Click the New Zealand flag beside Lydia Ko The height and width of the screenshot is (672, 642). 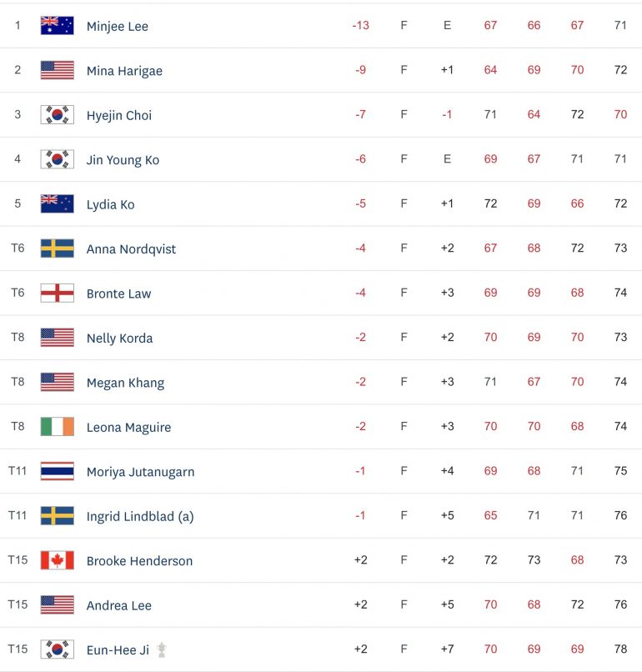click(57, 203)
